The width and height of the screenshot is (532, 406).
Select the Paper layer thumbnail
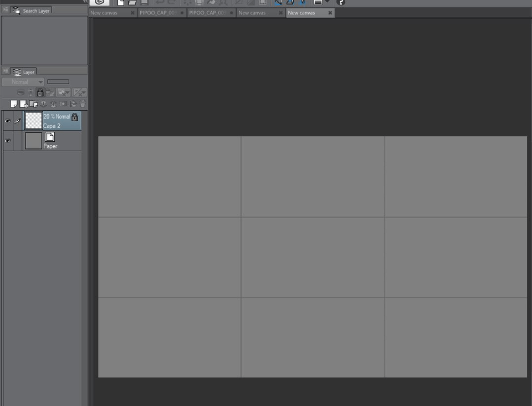34,141
